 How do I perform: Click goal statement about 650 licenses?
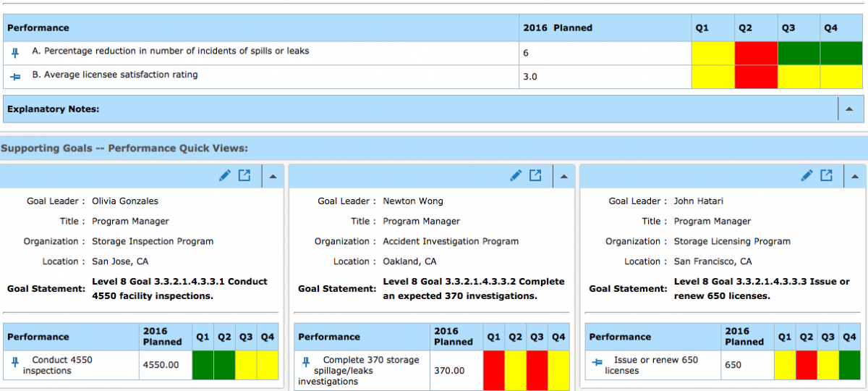762,288
